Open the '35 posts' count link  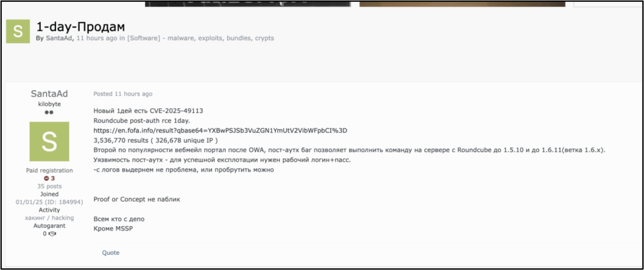click(49, 186)
